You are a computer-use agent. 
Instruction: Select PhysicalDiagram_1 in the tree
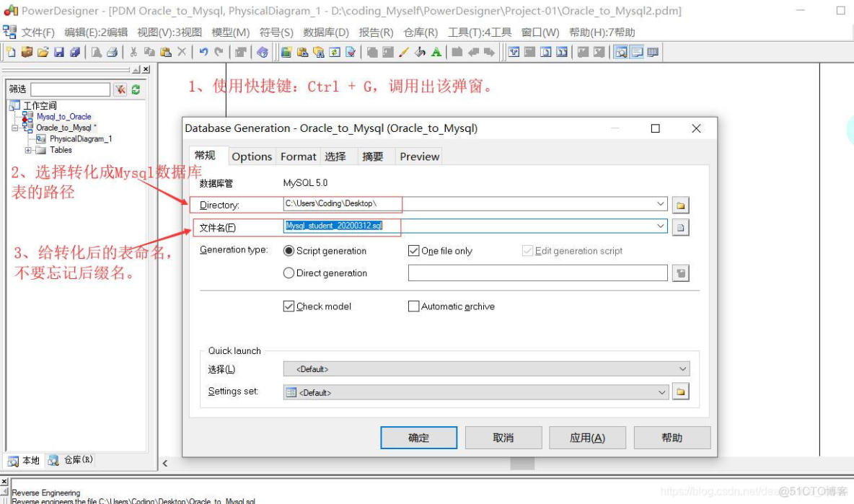[x=81, y=138]
